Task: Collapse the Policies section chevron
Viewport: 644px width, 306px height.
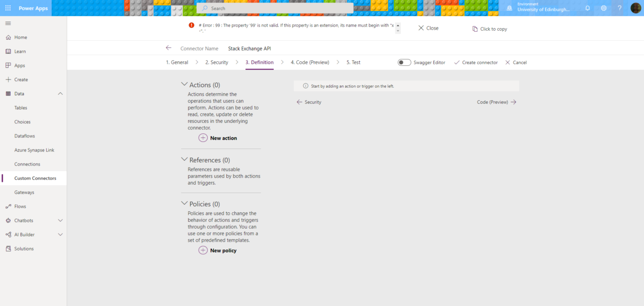Action: tap(184, 203)
